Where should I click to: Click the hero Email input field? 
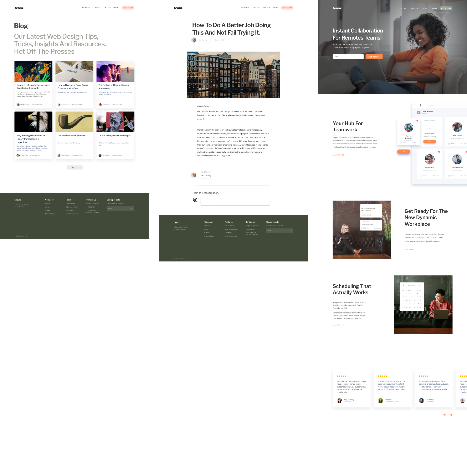point(348,57)
